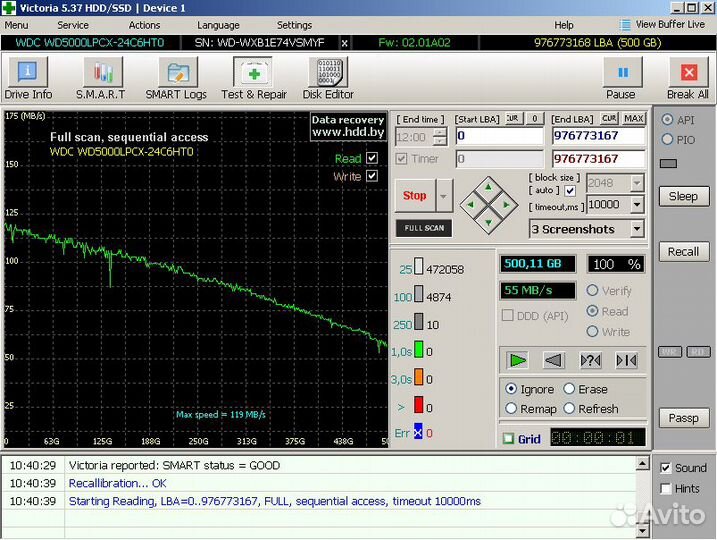Click the rewind scan button
The width and height of the screenshot is (717, 540).
point(553,360)
